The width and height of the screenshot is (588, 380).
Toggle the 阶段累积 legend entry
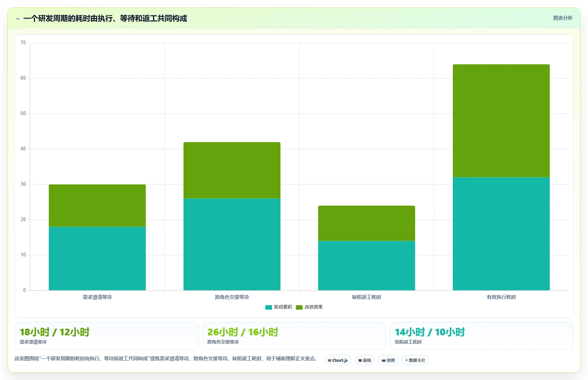tap(279, 307)
